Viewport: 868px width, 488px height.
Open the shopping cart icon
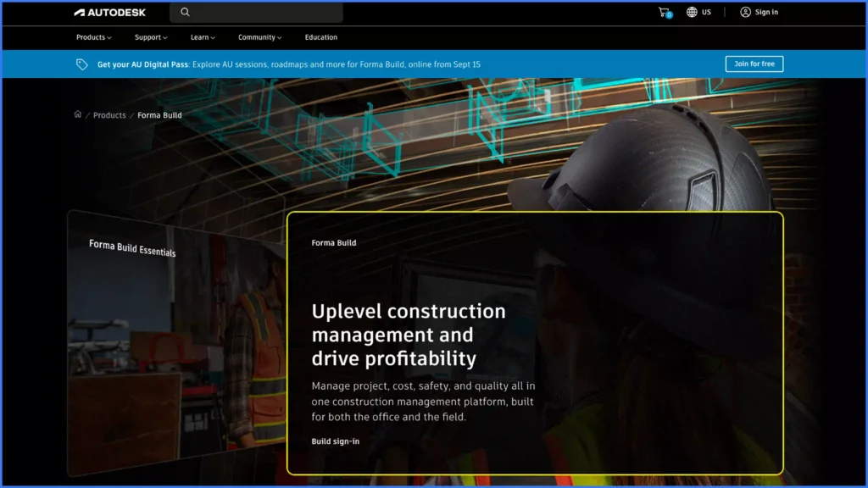click(665, 12)
